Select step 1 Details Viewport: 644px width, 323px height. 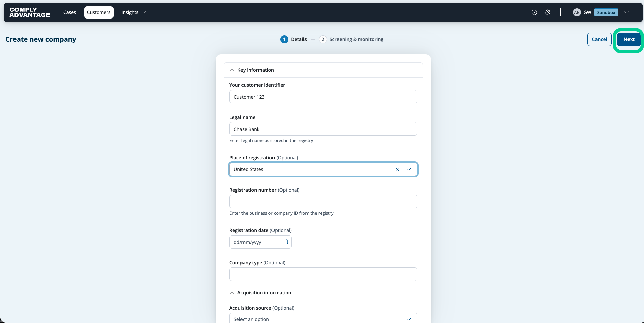pyautogui.click(x=293, y=39)
